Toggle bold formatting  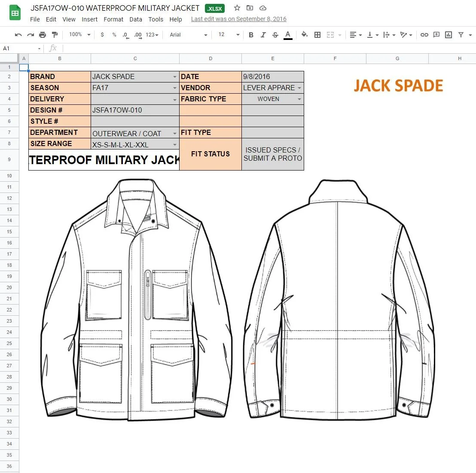point(251,35)
